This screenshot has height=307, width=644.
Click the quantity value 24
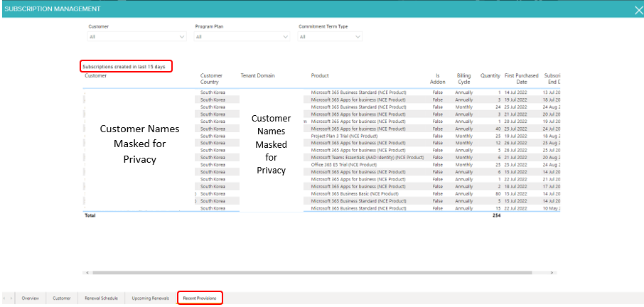point(498,107)
